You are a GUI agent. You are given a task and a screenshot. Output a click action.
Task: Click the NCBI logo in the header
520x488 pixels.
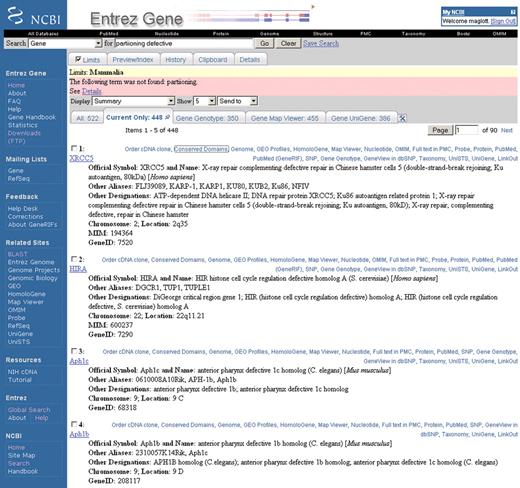pyautogui.click(x=33, y=16)
